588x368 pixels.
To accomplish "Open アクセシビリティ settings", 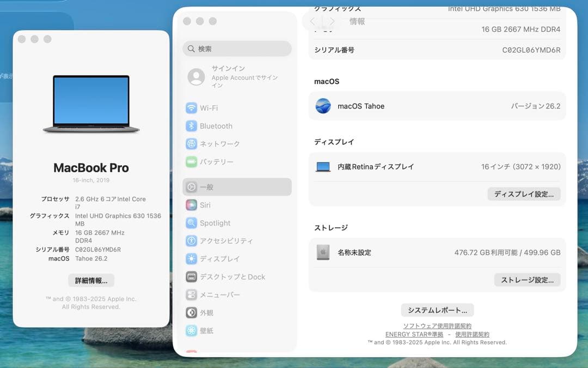I will coord(223,240).
